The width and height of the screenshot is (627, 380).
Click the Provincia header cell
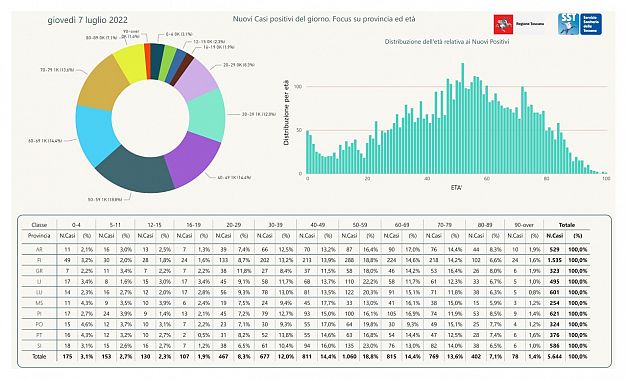(39, 236)
